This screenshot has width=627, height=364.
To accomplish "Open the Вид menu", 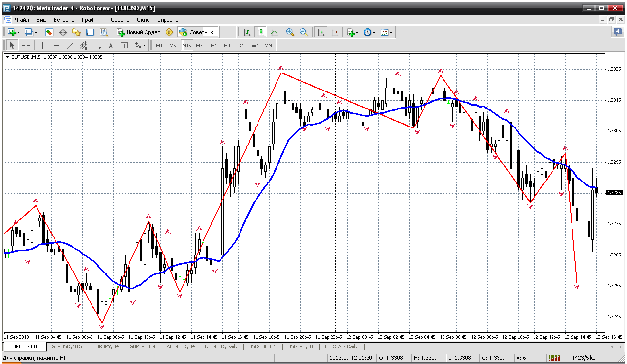I will pos(41,20).
